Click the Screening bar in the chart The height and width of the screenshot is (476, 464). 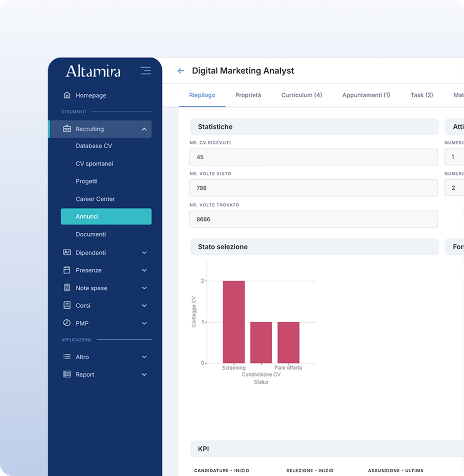(234, 322)
